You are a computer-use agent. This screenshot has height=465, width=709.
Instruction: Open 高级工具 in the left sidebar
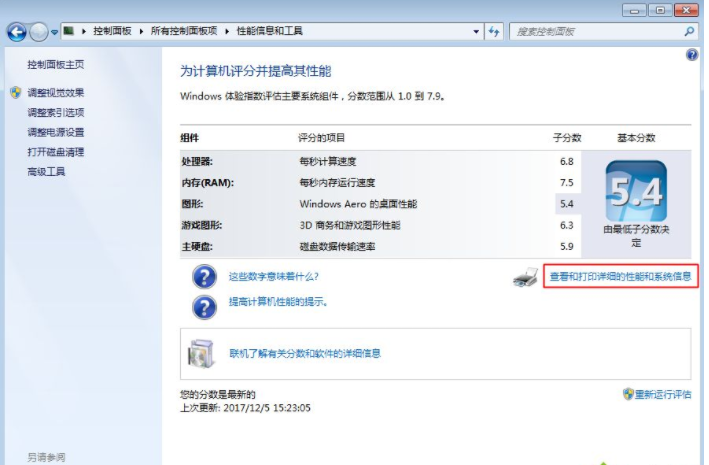[46, 172]
